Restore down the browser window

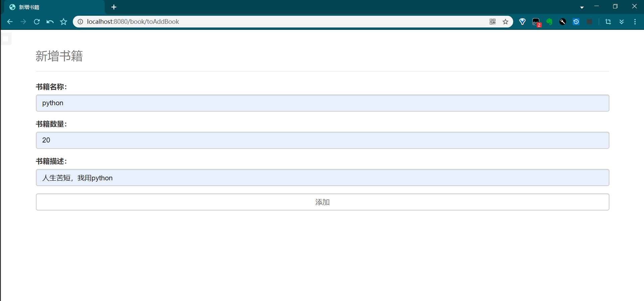tap(615, 6)
